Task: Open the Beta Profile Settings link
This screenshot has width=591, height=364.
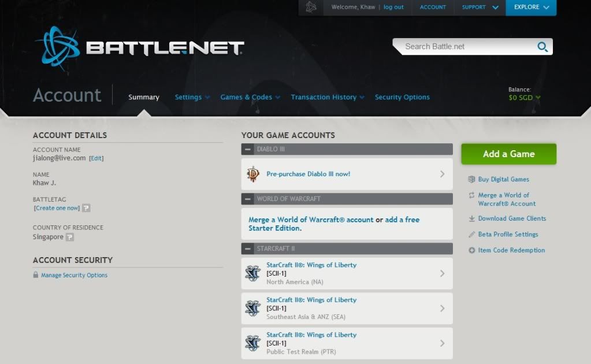Action: pyautogui.click(x=508, y=235)
